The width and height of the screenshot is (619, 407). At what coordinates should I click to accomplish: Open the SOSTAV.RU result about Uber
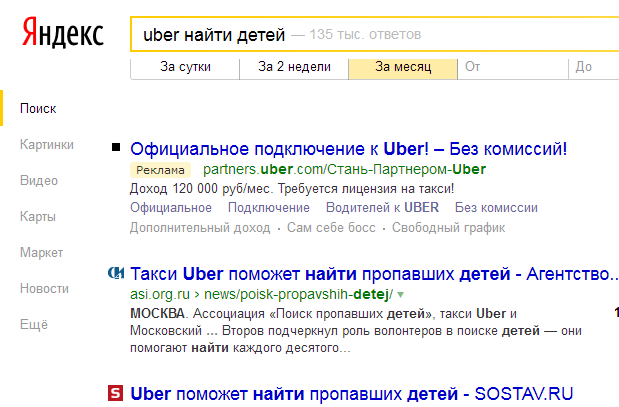click(x=351, y=394)
